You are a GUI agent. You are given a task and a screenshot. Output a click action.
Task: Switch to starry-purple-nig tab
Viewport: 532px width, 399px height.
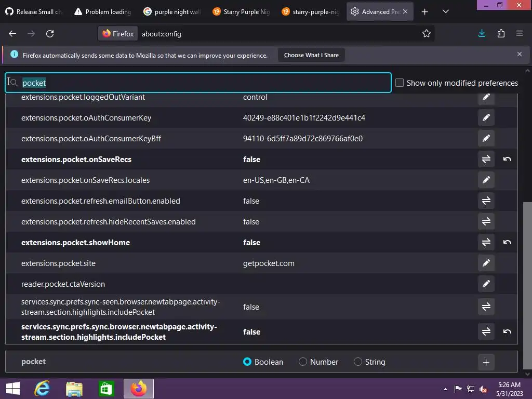coord(311,12)
